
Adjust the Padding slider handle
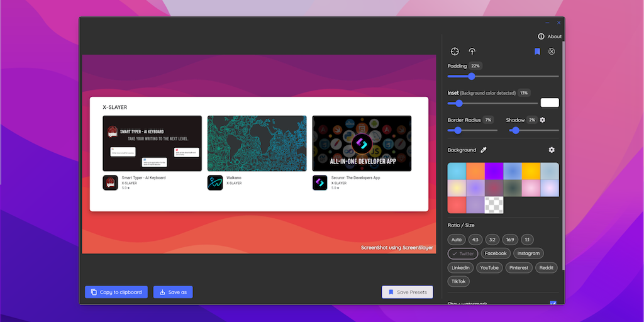(472, 76)
